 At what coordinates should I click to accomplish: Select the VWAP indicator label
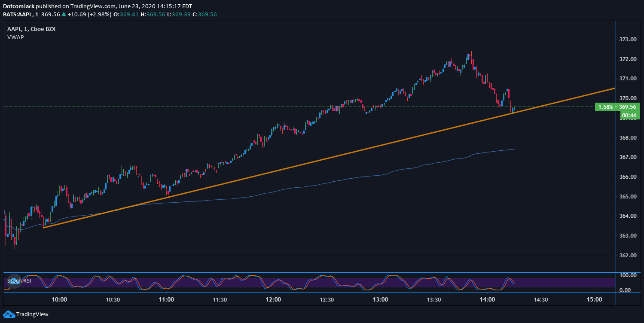(x=15, y=37)
